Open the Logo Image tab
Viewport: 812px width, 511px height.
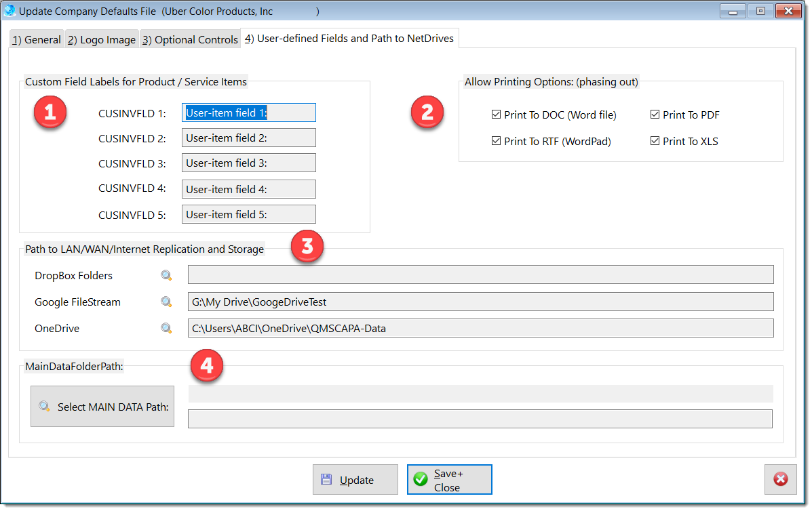pyautogui.click(x=102, y=40)
